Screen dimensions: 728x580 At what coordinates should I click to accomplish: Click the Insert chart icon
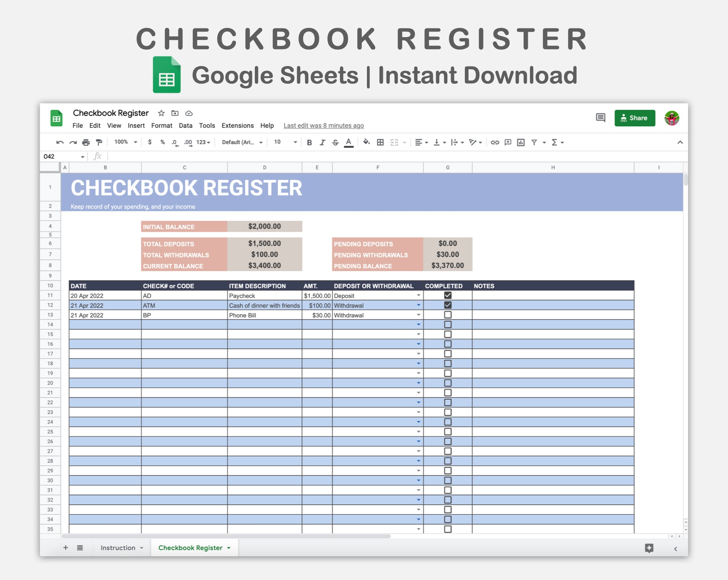tap(521, 142)
